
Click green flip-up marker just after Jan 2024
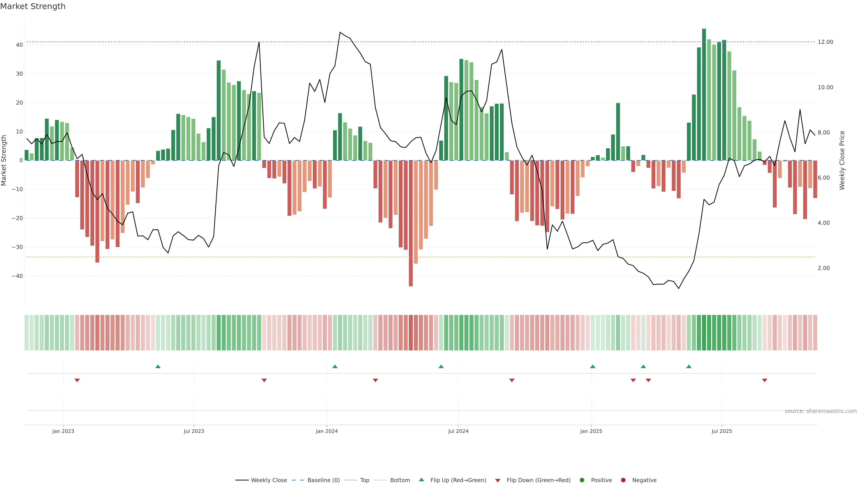[x=335, y=366]
